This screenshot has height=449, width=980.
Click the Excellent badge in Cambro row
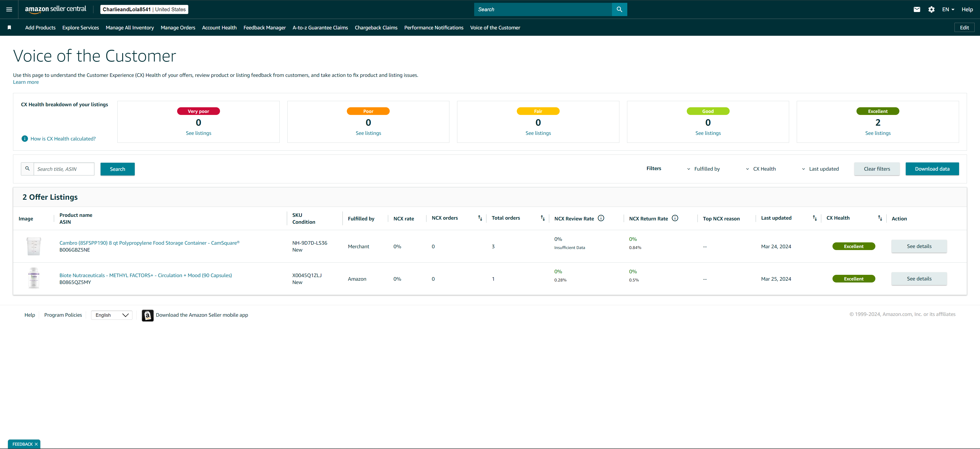[x=854, y=246]
